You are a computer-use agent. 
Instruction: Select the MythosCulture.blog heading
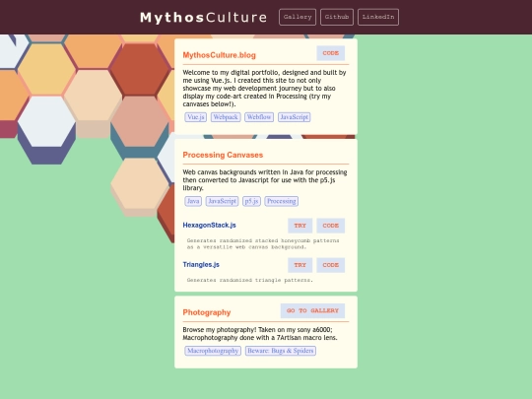219,55
